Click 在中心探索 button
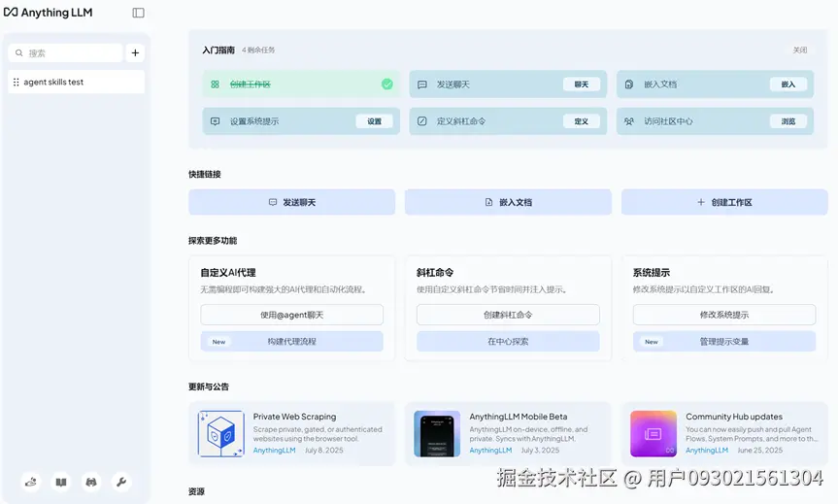838x504 pixels. [x=508, y=342]
